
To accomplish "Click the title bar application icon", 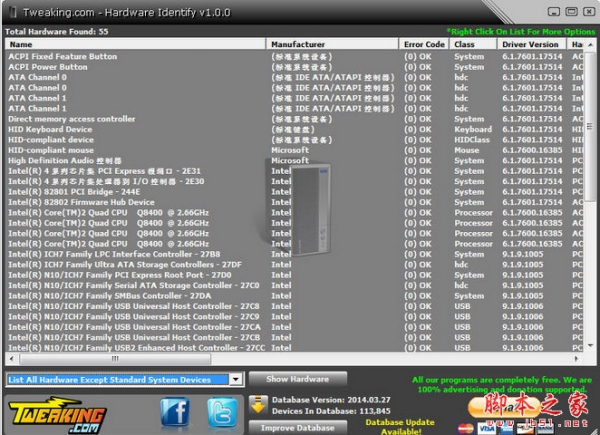I will (x=13, y=12).
